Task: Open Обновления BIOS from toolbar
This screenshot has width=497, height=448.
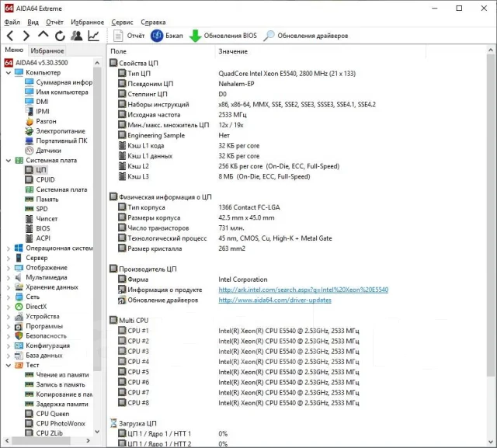Action: (x=223, y=36)
